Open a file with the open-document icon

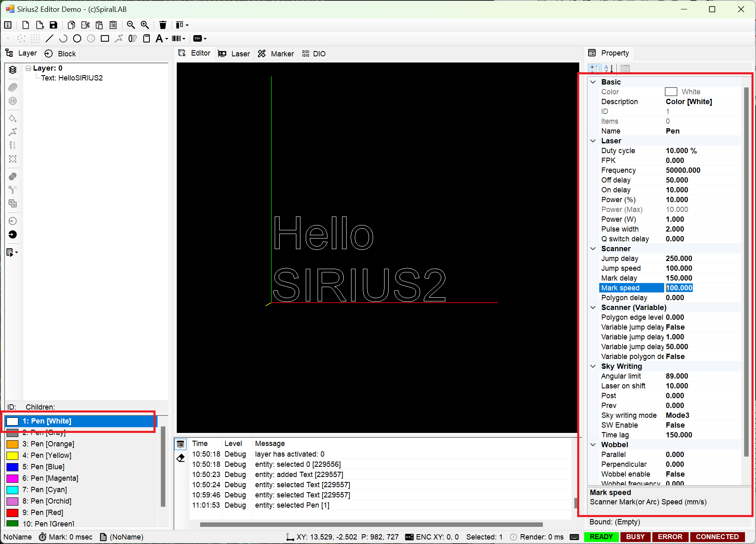(x=40, y=25)
